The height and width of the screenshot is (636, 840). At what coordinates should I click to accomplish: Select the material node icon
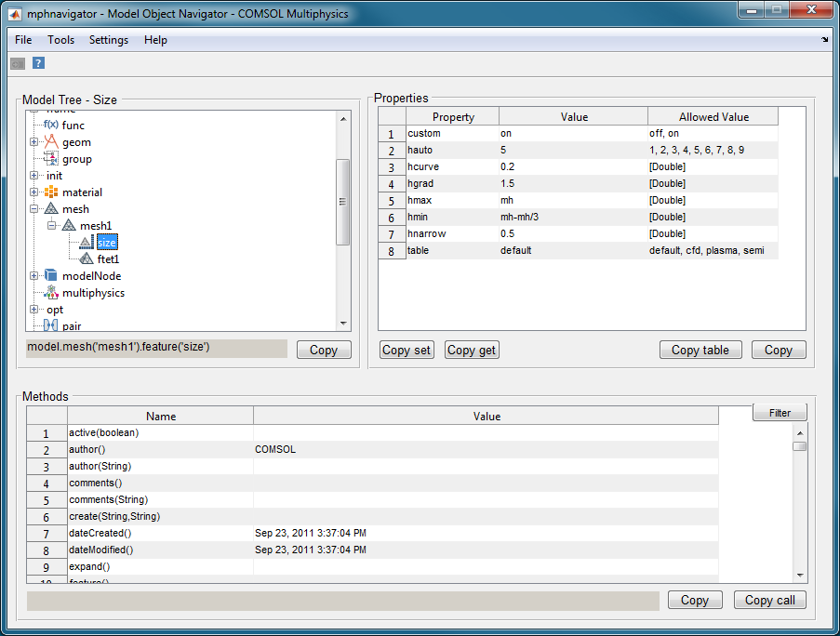click(x=51, y=192)
